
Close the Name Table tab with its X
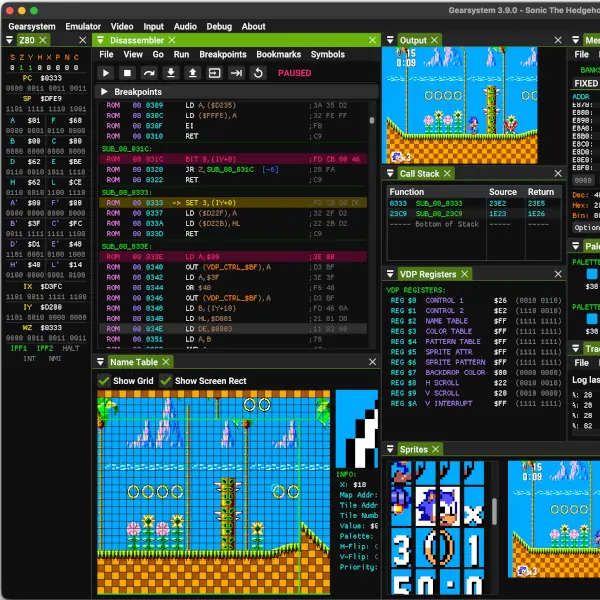[166, 362]
